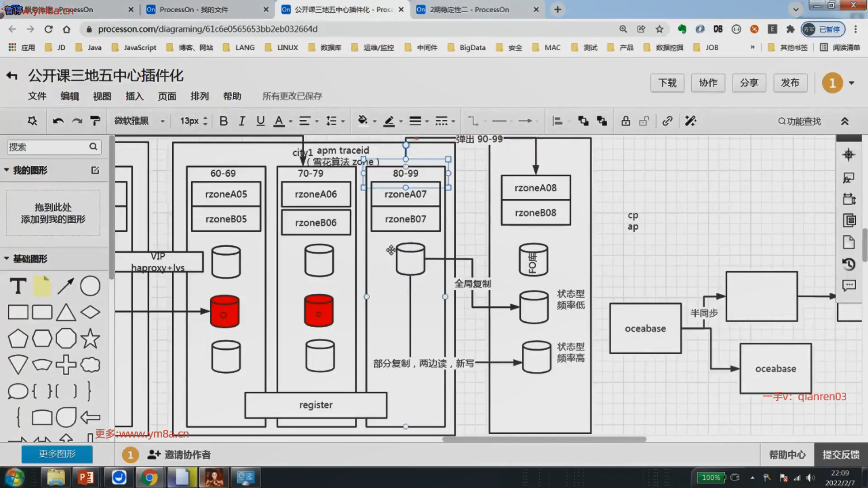Open the 插入 menu
The width and height of the screenshot is (868, 488).
pos(134,96)
